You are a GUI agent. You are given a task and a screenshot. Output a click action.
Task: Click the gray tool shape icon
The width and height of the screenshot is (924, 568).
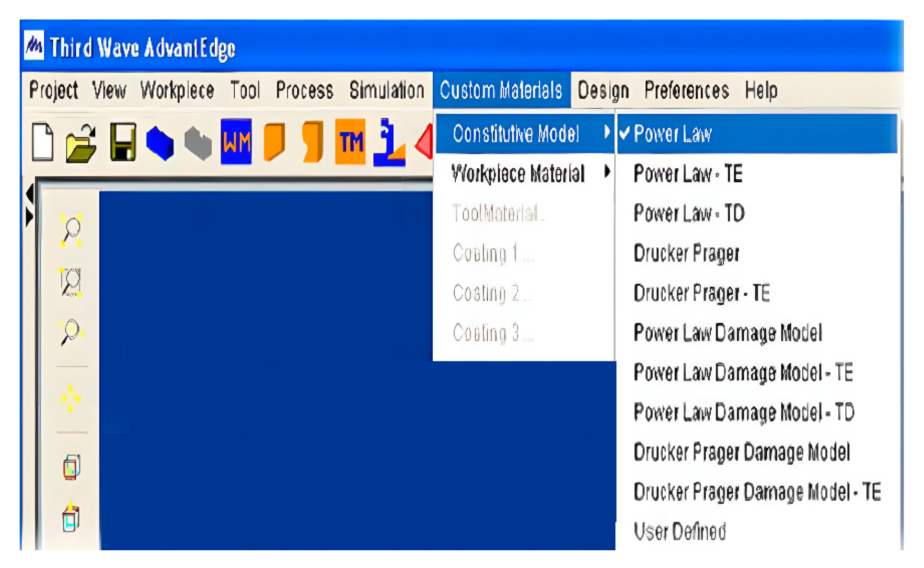(x=198, y=142)
